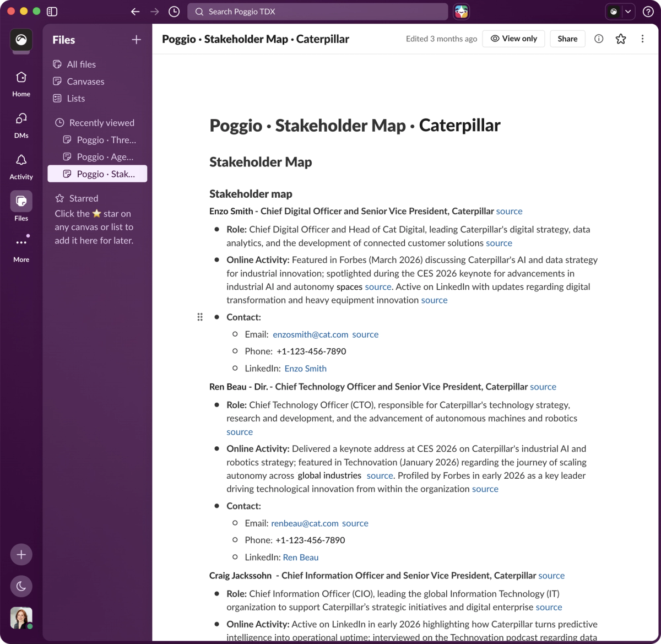Image resolution: width=661 pixels, height=644 pixels.
Task: Add a new file with plus icon
Action: pyautogui.click(x=137, y=40)
